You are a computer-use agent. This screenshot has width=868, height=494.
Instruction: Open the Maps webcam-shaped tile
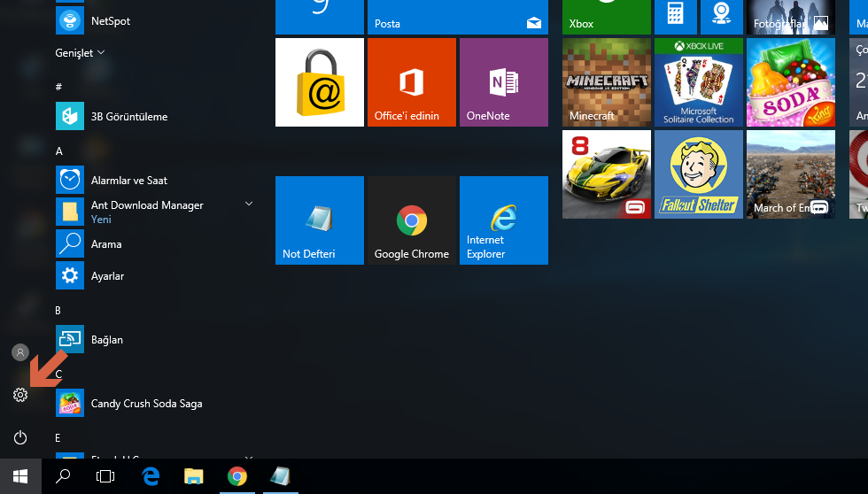tap(722, 17)
